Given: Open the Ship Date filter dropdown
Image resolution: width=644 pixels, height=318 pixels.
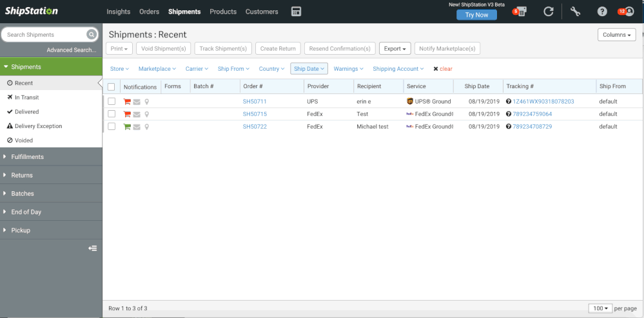Looking at the screenshot, I should tap(309, 69).
